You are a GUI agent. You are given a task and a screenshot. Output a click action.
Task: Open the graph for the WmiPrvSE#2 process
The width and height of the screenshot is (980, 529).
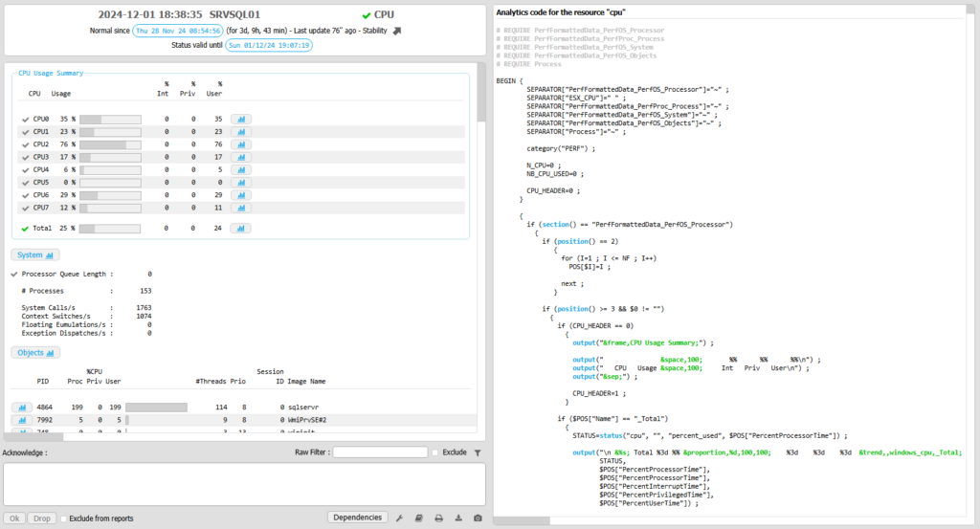22,420
